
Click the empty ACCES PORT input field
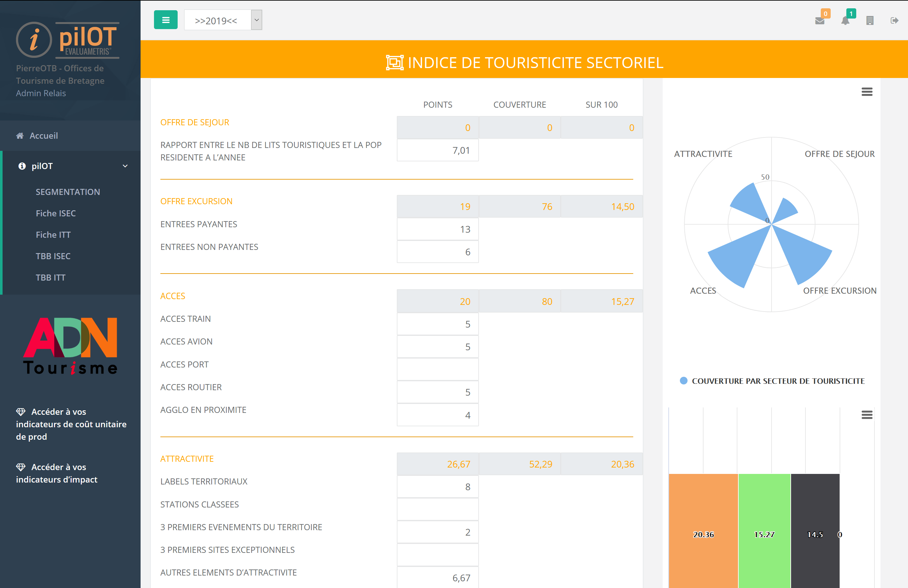(438, 369)
